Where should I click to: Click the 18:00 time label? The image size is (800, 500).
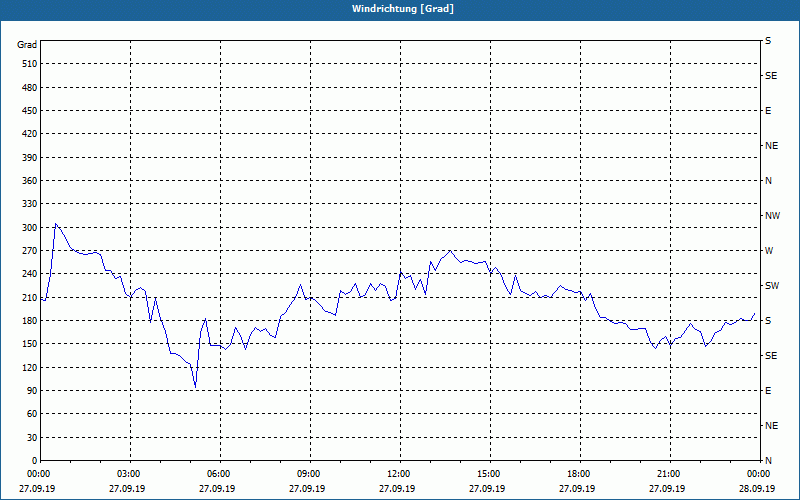[577, 474]
